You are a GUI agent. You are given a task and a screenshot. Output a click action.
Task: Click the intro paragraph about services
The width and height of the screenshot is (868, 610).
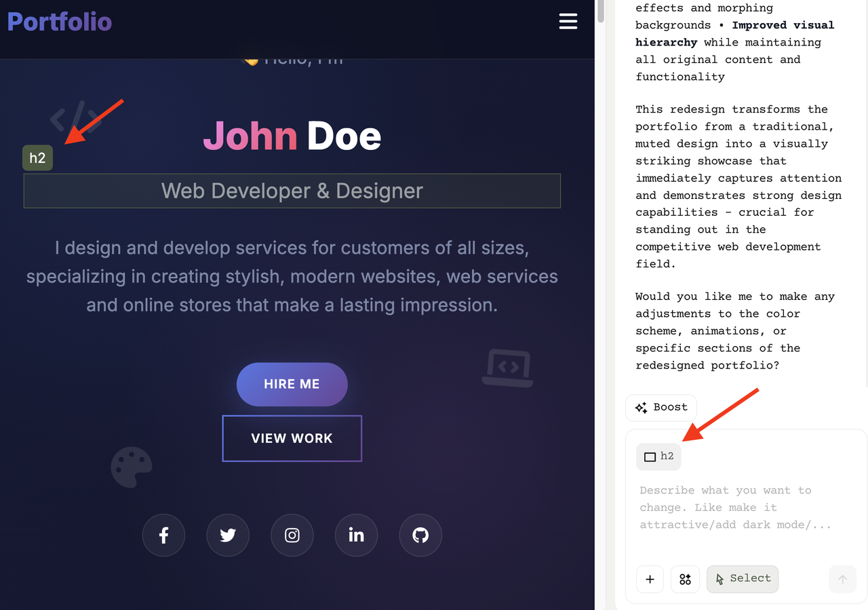click(x=292, y=277)
